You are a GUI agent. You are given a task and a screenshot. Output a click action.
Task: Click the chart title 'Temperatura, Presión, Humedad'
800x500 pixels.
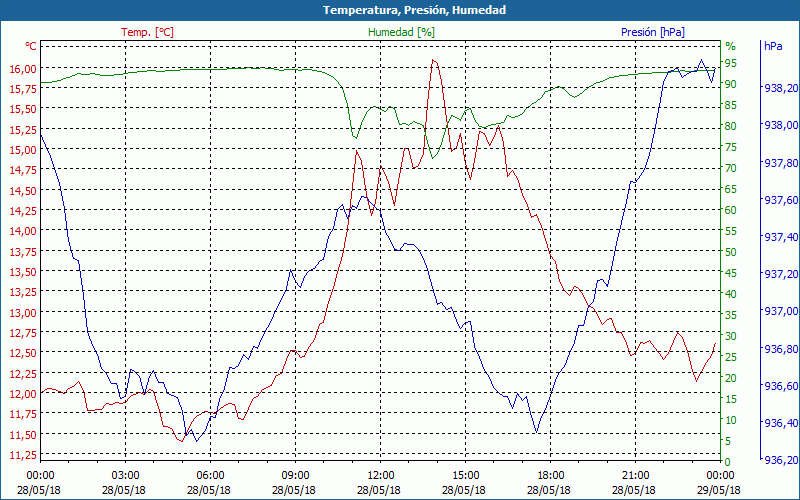414,10
